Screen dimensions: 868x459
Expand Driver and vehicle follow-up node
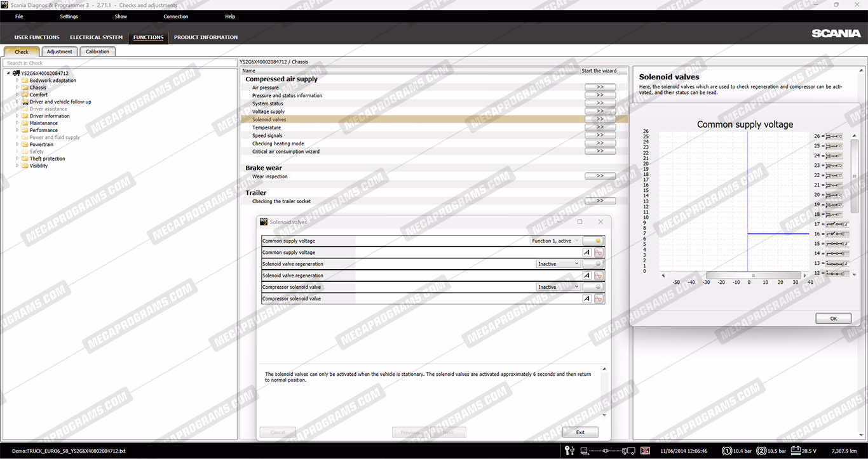(17, 102)
